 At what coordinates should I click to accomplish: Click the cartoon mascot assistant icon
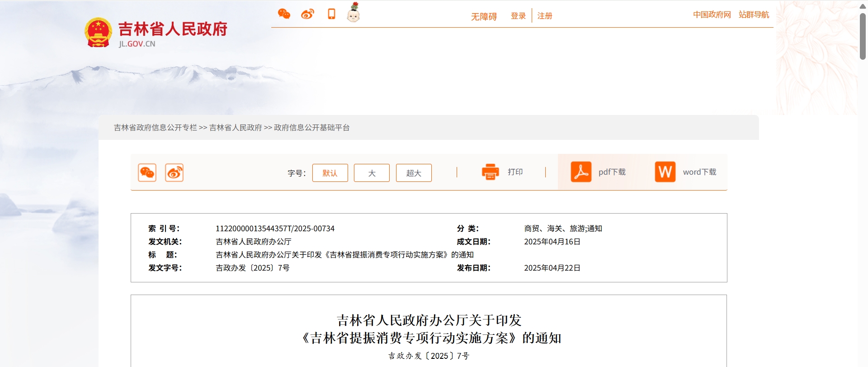(353, 13)
